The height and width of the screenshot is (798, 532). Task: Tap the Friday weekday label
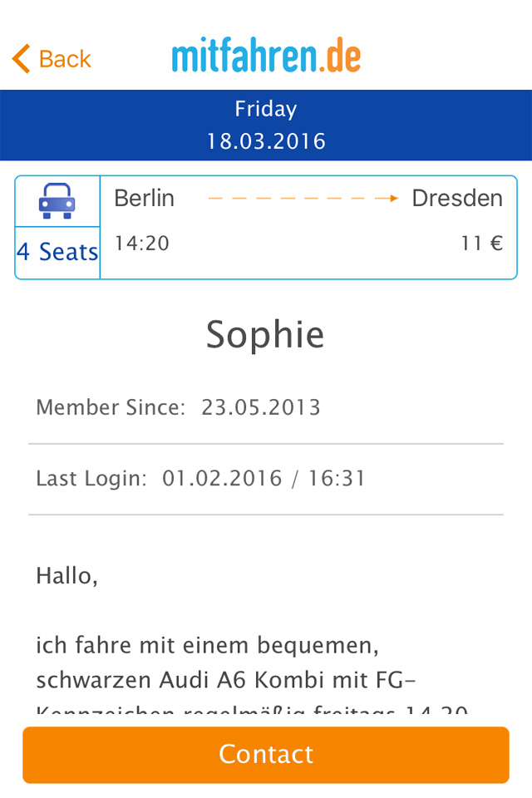point(266,109)
